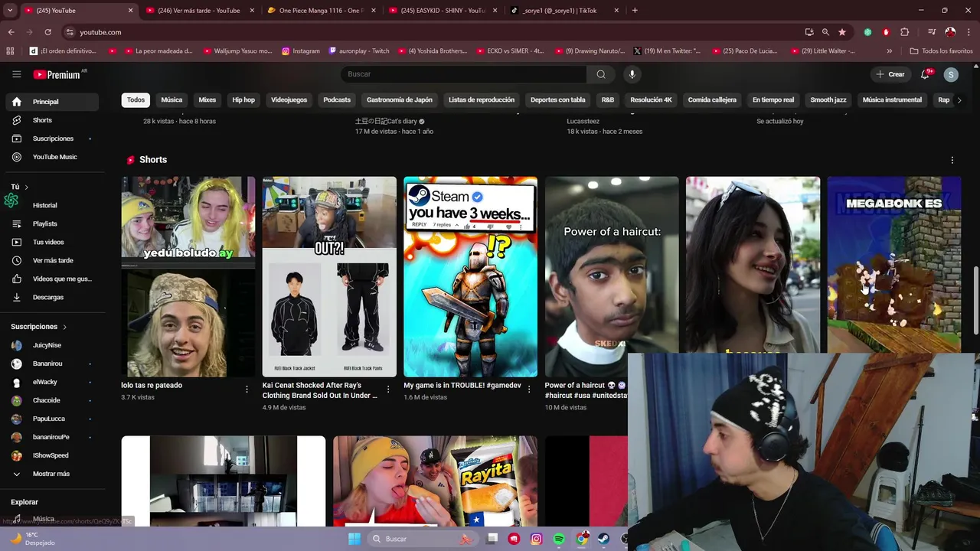
Task: Expand the Tú section chevron
Action: coord(26,187)
